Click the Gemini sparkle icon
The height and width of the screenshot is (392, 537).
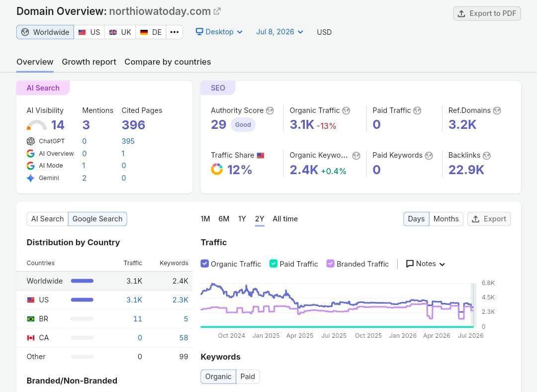coord(30,178)
